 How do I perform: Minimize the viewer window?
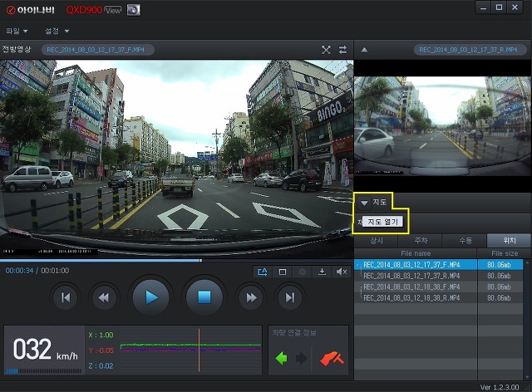tap(483, 7)
